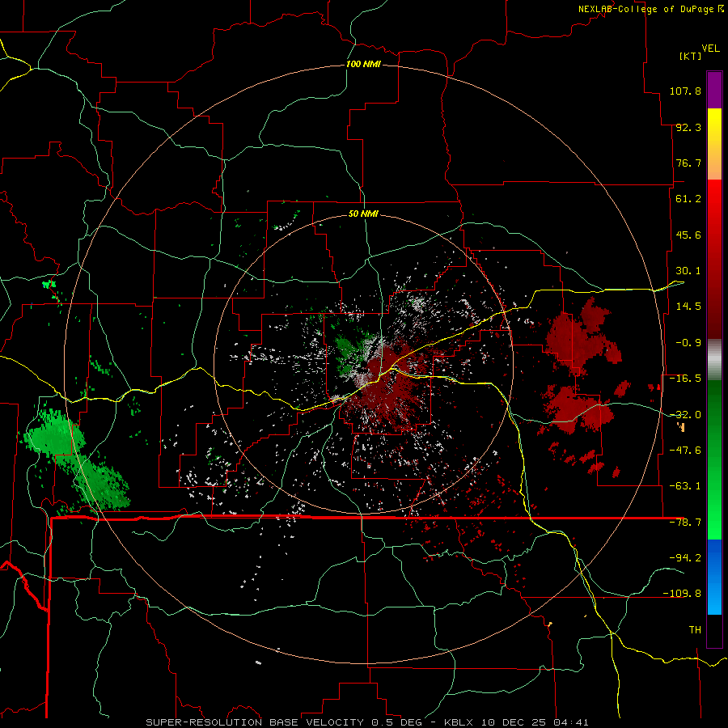The height and width of the screenshot is (728, 728).
Task: Click the -78.7 velocity scale value
Action: coord(685,523)
